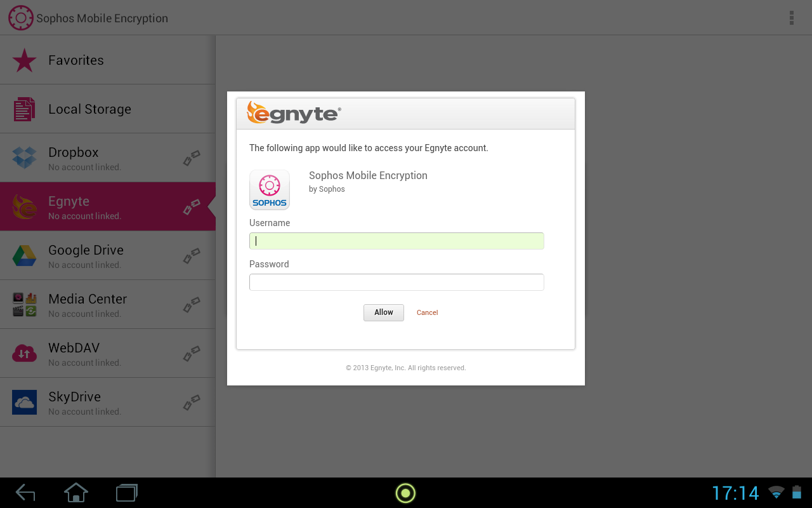
Task: Select Favorites in sidebar
Action: coord(108,60)
